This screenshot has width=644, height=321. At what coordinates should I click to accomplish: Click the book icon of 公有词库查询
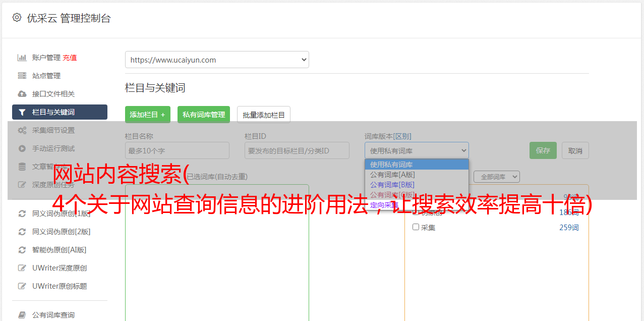pyautogui.click(x=22, y=315)
